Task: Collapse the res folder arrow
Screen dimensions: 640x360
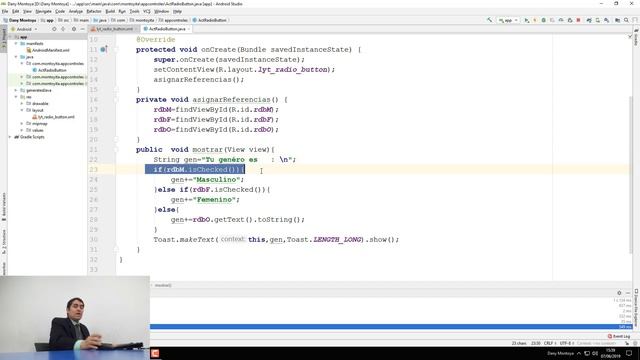Action: [x=16, y=97]
